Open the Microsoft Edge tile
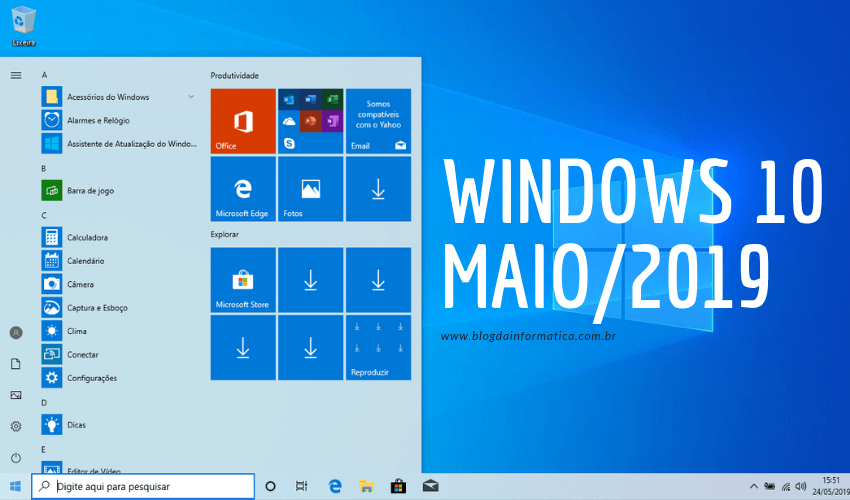850x500 pixels. coord(243,189)
